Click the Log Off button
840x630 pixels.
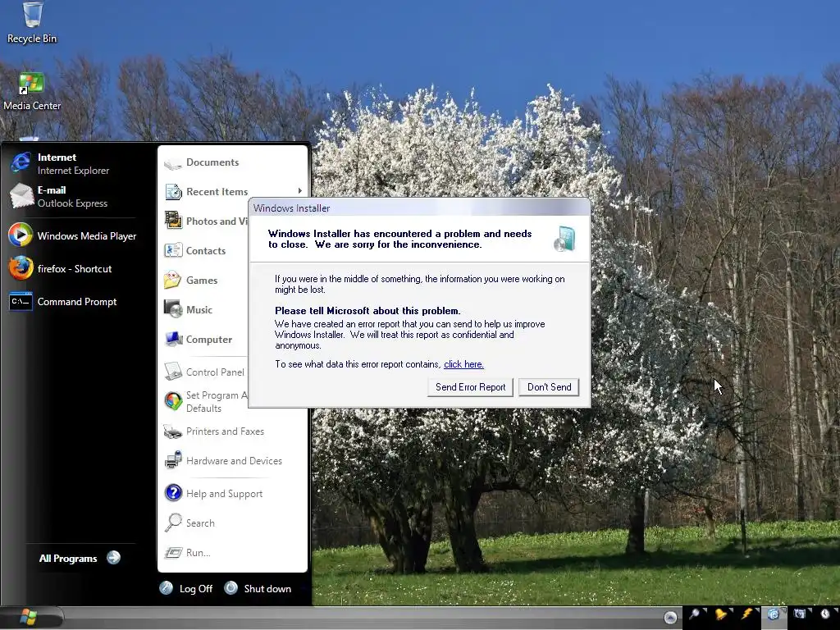pyautogui.click(x=186, y=588)
